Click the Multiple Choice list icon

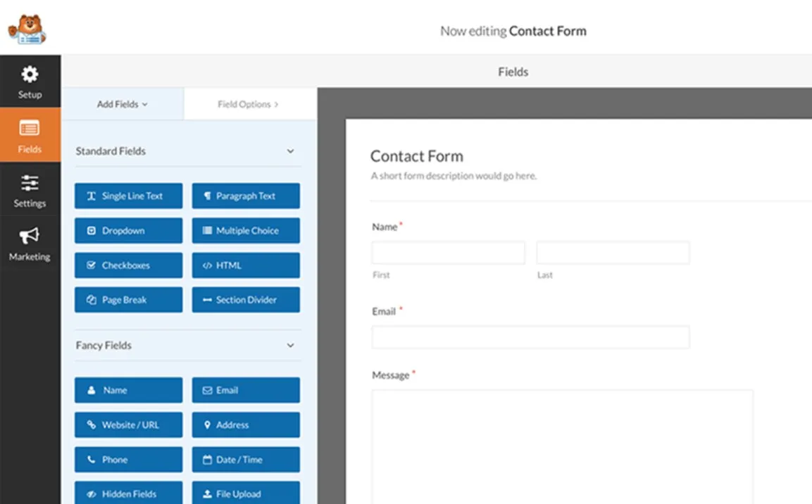(207, 230)
